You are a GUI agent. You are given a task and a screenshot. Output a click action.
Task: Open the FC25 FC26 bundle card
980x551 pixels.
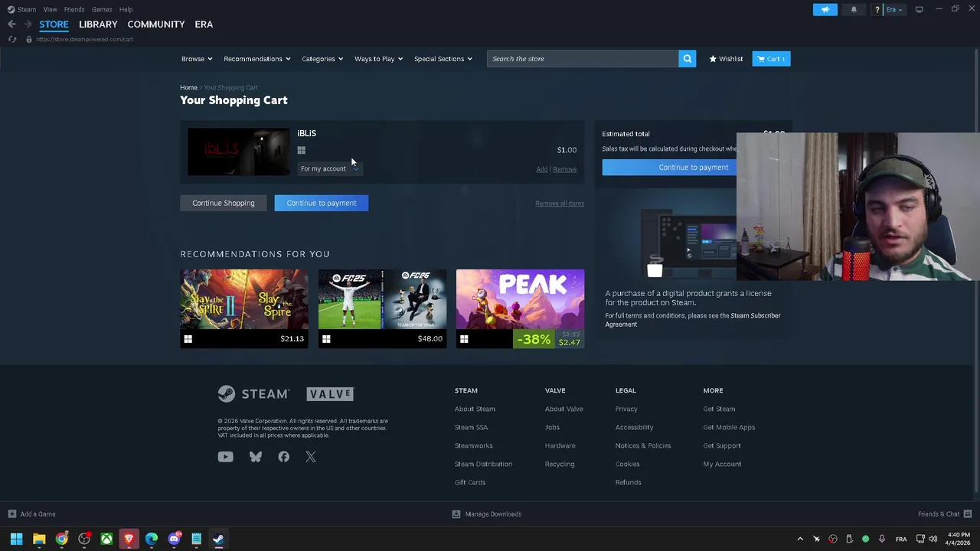(x=382, y=308)
